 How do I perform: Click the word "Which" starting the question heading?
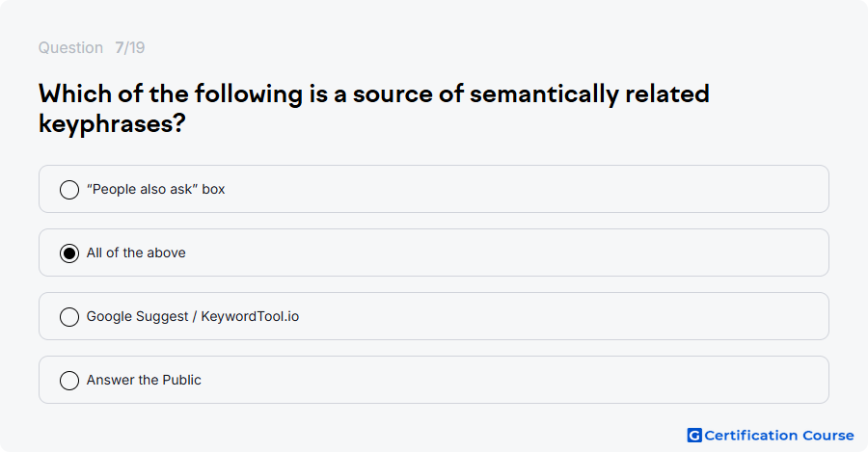pos(74,93)
